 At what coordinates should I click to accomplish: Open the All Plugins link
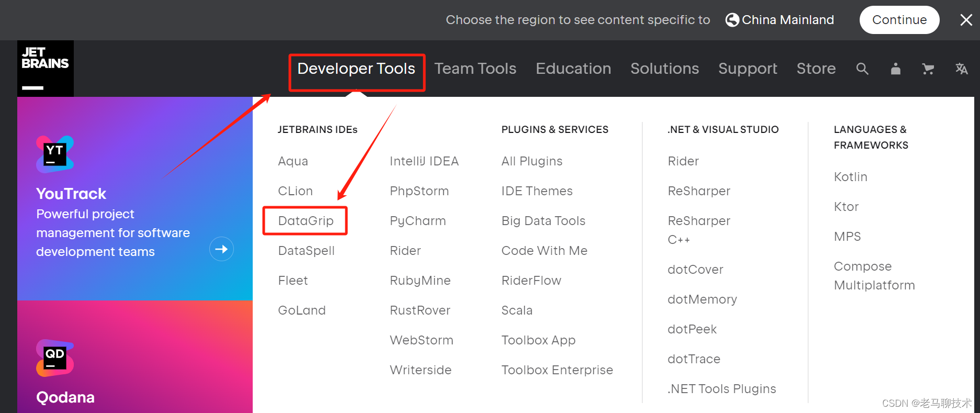(x=532, y=161)
